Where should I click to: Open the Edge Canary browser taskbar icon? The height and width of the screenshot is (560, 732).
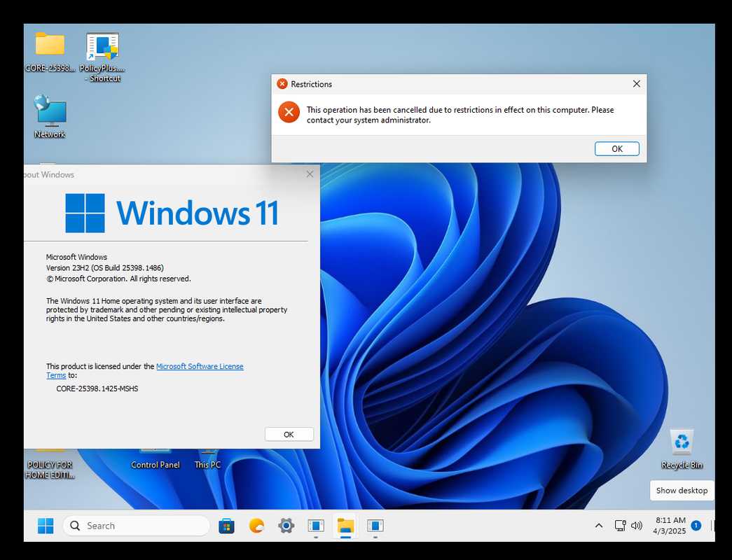tap(256, 526)
